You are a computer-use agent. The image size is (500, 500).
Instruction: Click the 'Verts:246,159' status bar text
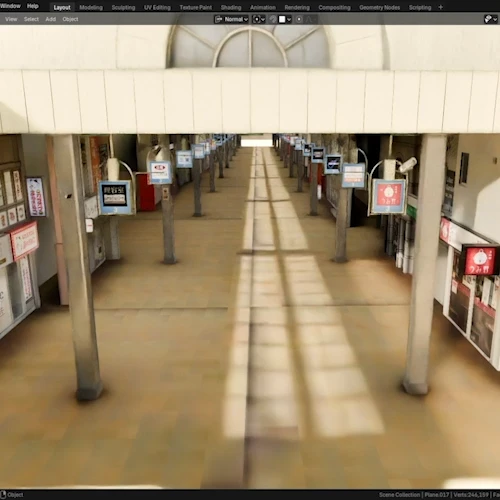click(x=471, y=495)
